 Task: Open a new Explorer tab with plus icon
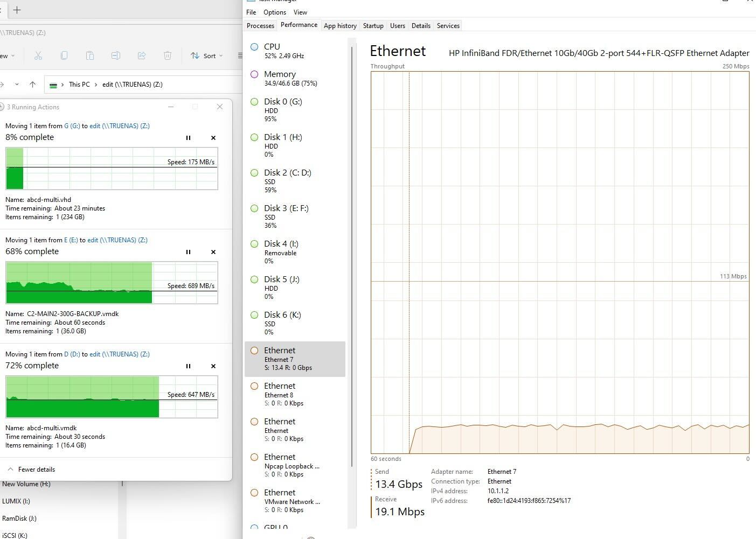pyautogui.click(x=17, y=10)
